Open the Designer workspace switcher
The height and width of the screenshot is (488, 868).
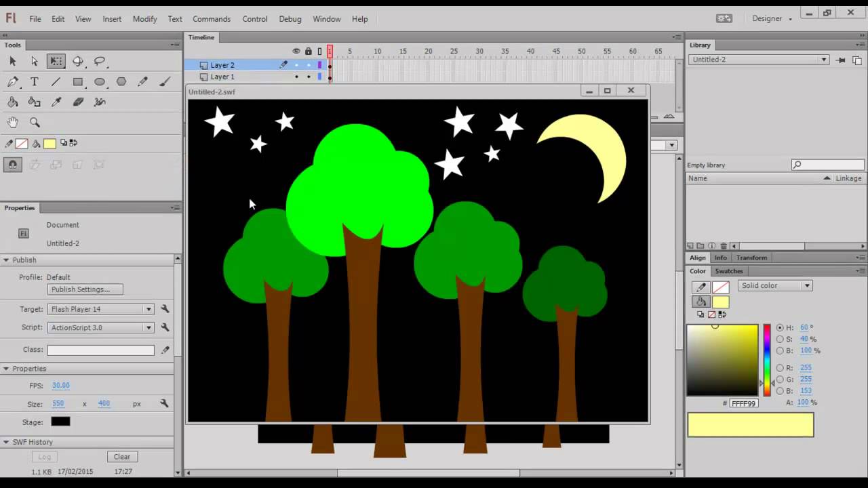click(x=772, y=19)
